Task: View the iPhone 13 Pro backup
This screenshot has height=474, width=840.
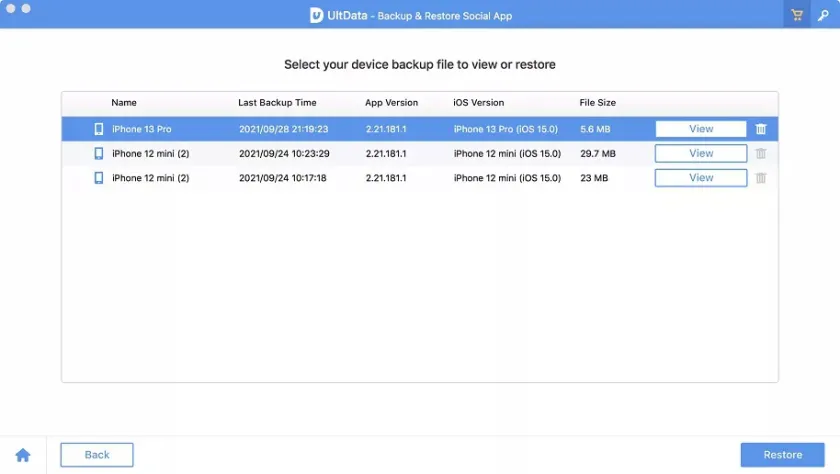Action: click(700, 129)
